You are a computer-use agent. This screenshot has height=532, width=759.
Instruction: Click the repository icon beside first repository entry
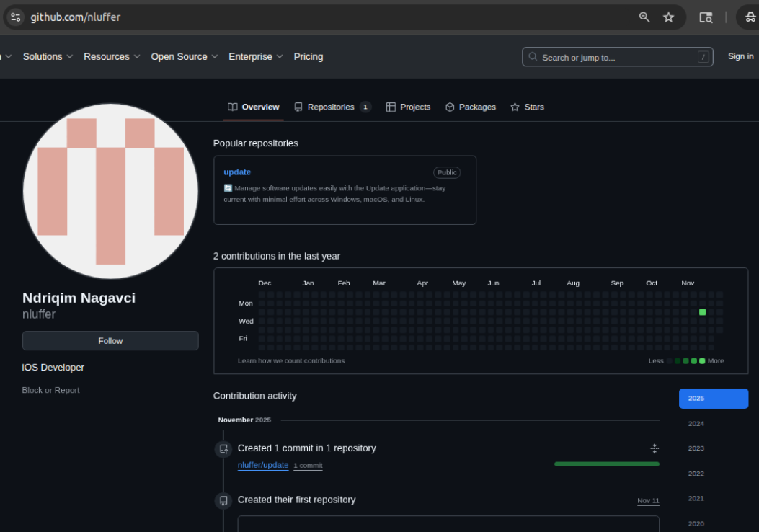click(x=223, y=500)
